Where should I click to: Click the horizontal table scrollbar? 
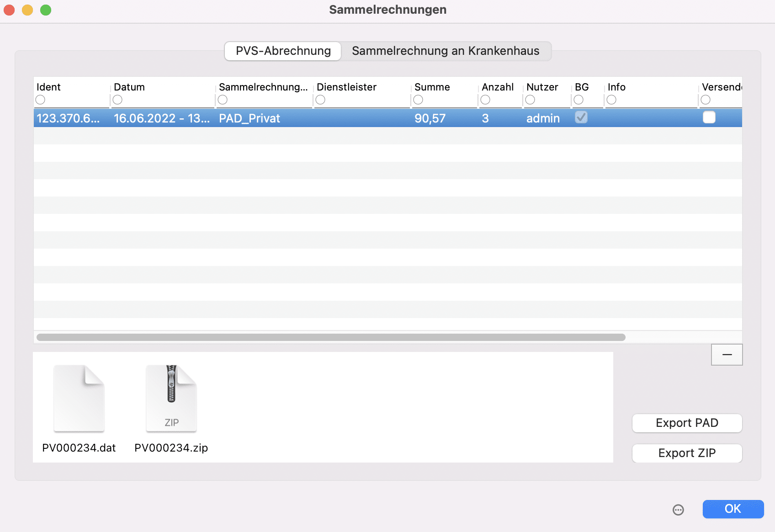331,337
